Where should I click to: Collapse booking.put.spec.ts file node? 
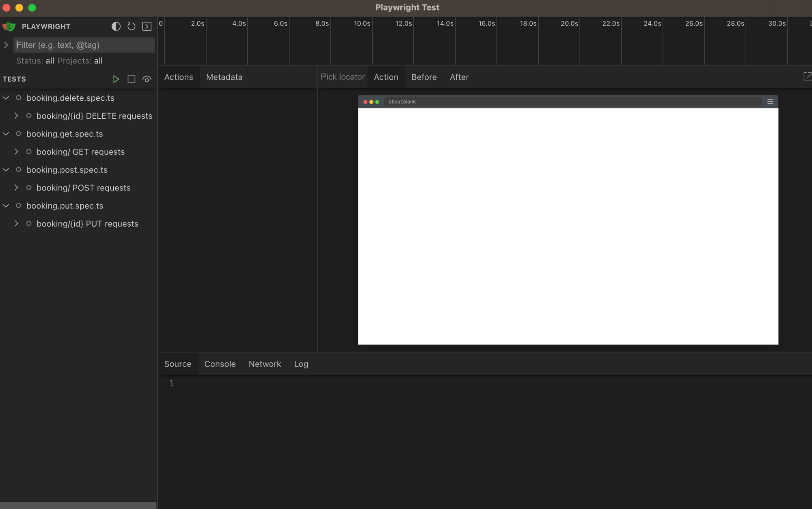tap(6, 206)
